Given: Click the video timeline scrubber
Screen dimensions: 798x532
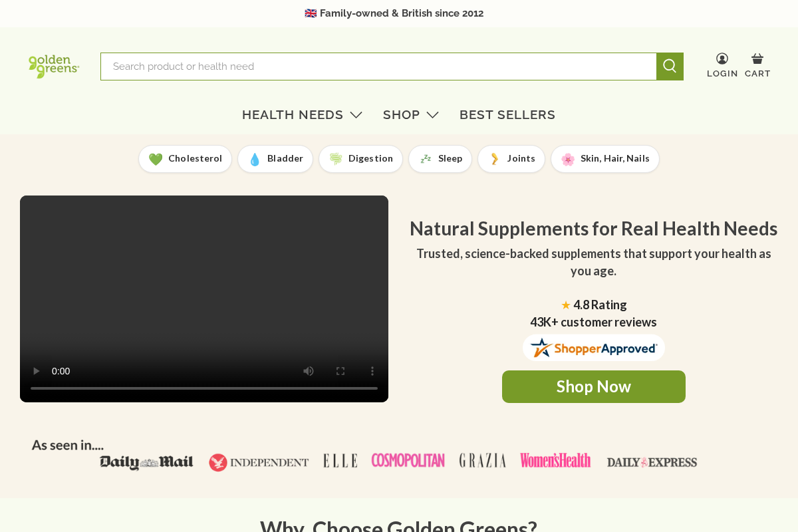Looking at the screenshot, I should [204, 388].
